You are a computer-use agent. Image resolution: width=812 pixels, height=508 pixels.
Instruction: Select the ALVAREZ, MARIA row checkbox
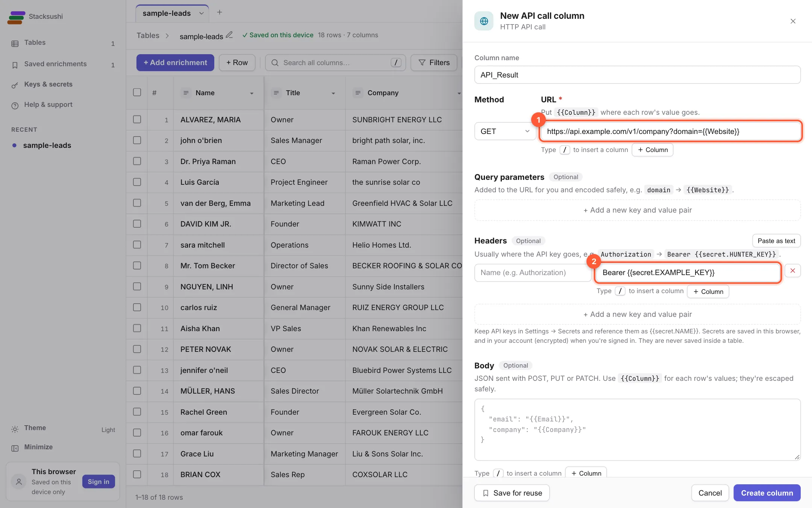click(137, 120)
